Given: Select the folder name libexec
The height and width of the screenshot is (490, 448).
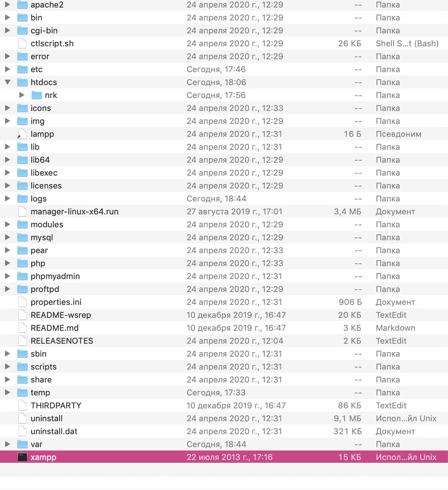Looking at the screenshot, I should click(44, 173).
